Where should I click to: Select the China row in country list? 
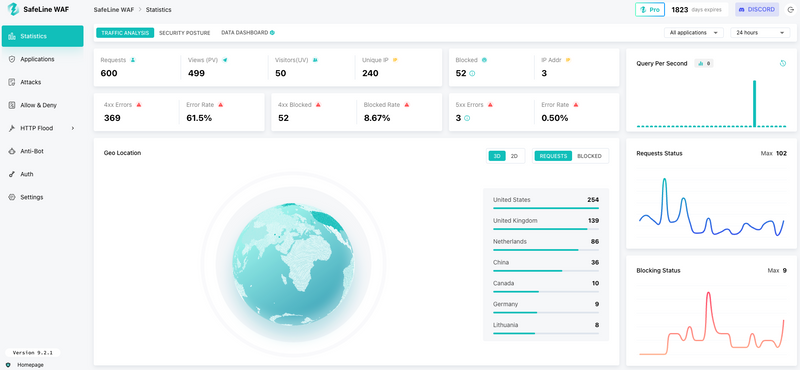(546, 265)
